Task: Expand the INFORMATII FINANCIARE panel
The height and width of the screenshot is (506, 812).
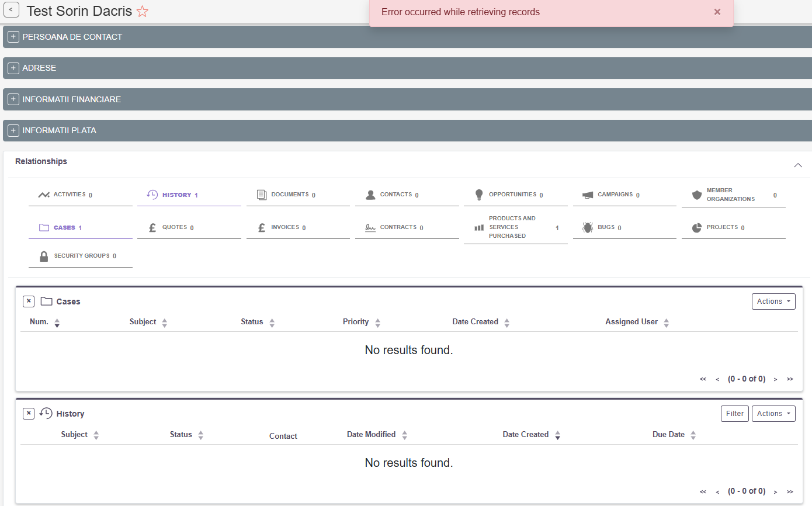Action: (13, 99)
